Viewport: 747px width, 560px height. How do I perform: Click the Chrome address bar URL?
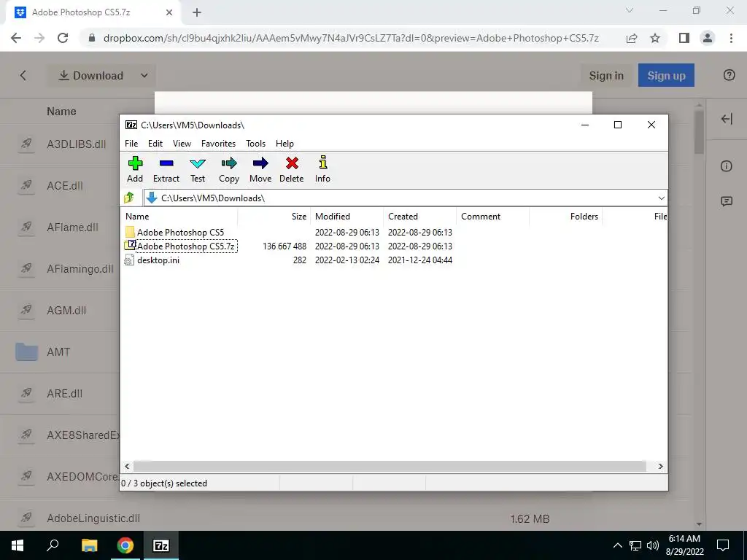point(351,38)
